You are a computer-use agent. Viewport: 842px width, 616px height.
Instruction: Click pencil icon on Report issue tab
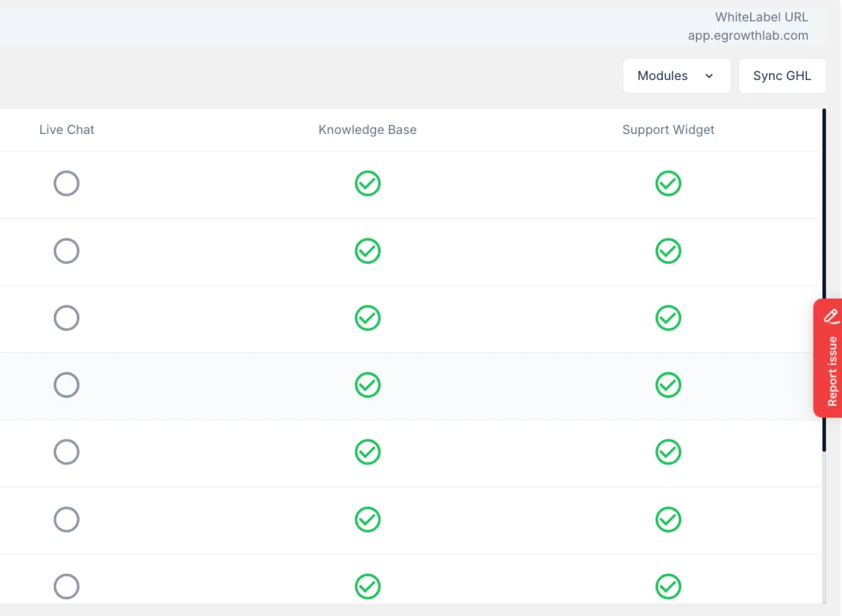pyautogui.click(x=831, y=316)
